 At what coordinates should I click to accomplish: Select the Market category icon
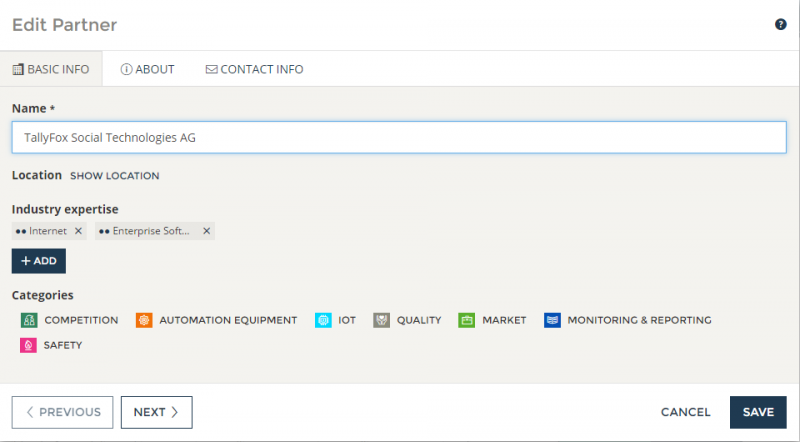(466, 320)
